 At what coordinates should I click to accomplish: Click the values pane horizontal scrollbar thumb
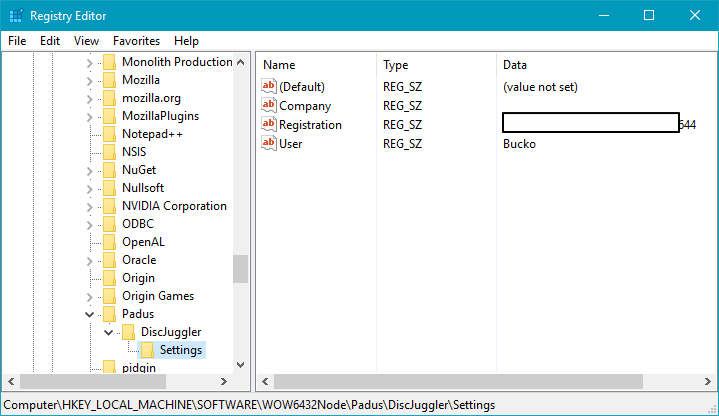coord(458,381)
